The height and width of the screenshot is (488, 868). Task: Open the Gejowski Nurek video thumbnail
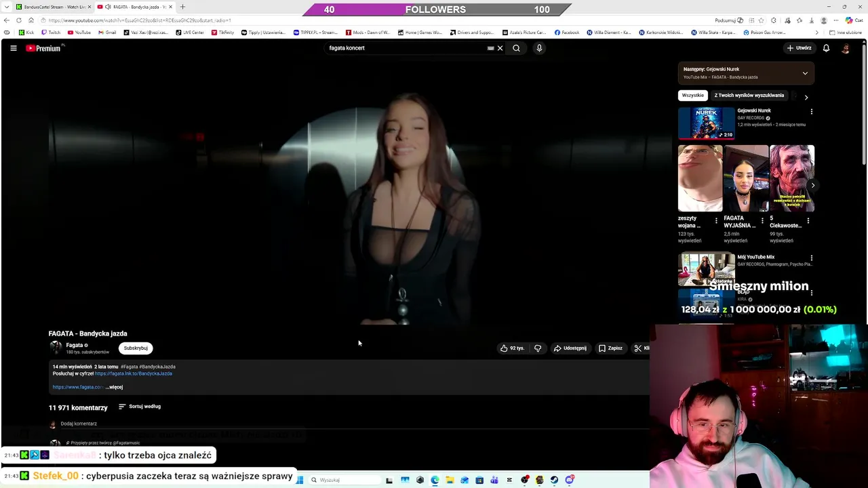click(706, 123)
